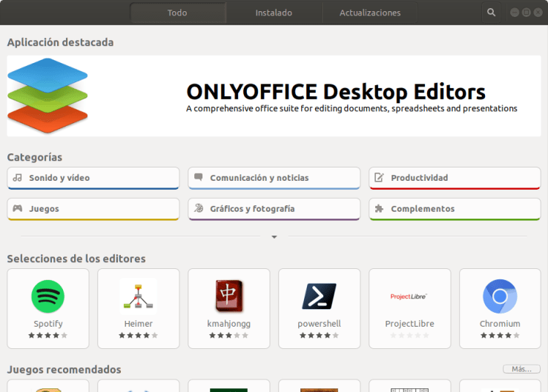
Task: Click kmahjongg's three-star rating
Action: [x=229, y=336]
